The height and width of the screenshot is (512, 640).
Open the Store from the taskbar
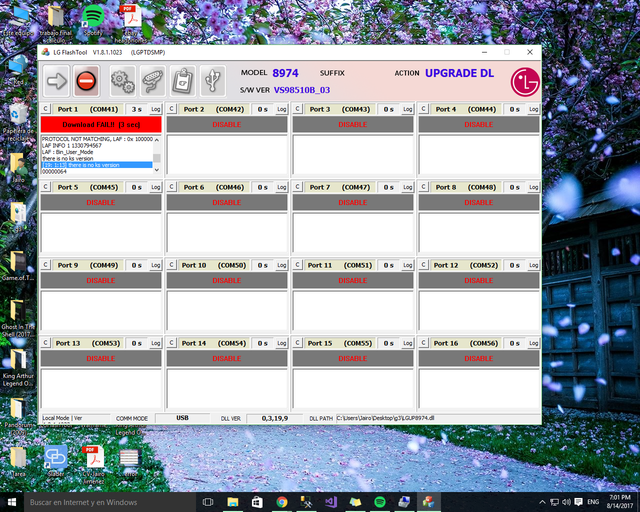(x=257, y=502)
